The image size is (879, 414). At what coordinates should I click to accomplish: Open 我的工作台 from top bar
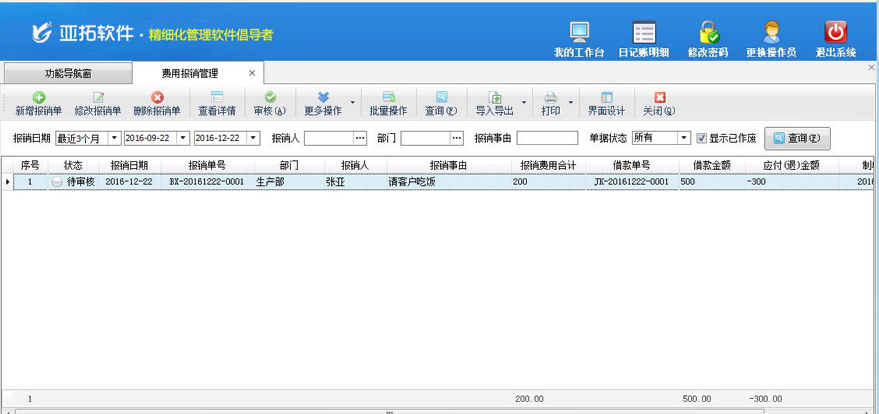(579, 33)
